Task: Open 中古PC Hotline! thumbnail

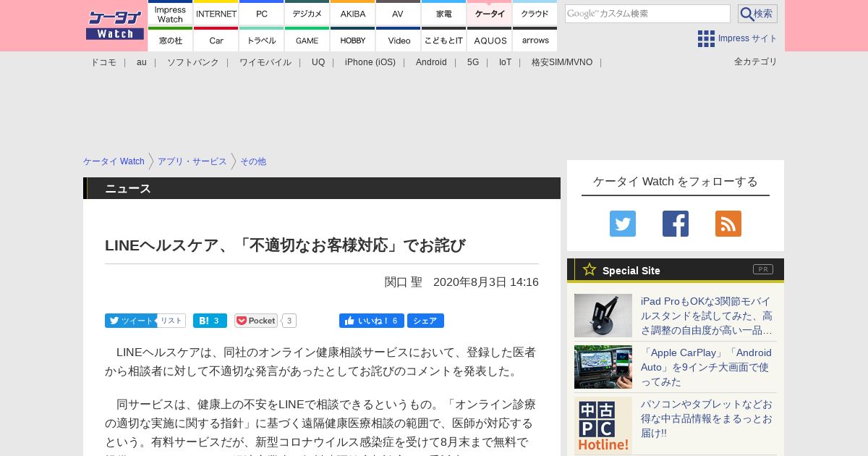Action: [603, 426]
